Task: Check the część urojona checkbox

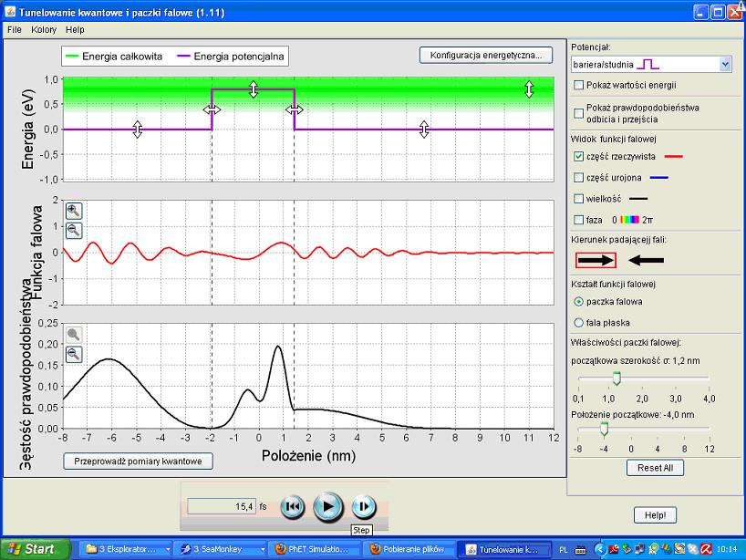Action: (x=578, y=178)
